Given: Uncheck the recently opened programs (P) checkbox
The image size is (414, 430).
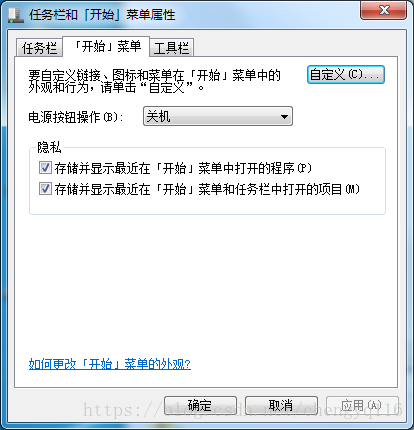Looking at the screenshot, I should click(x=45, y=168).
